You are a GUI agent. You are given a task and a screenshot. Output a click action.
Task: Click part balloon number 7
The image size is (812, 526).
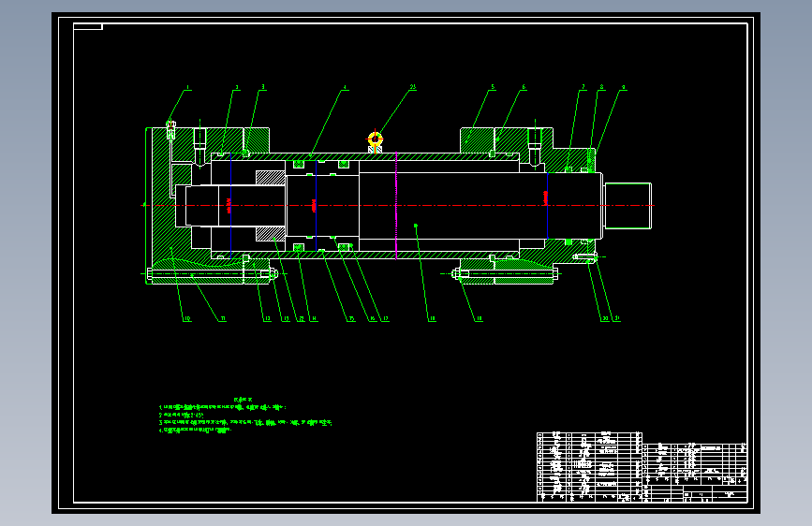[x=583, y=87]
